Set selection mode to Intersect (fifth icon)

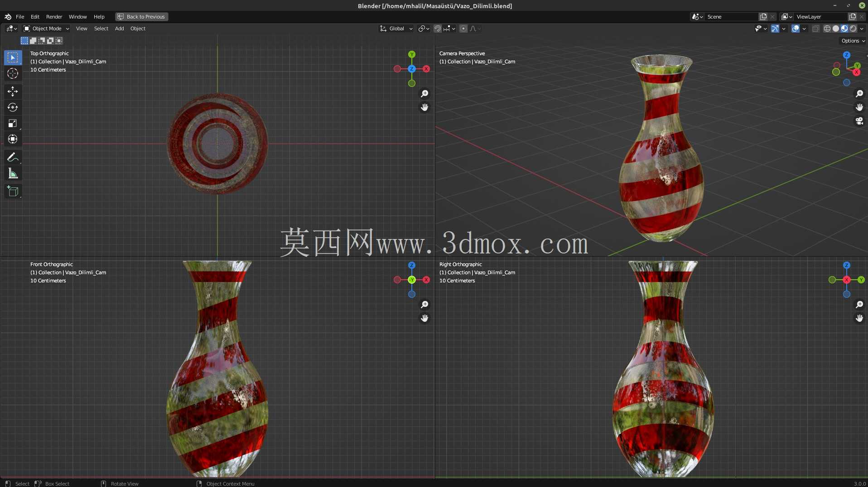59,41
